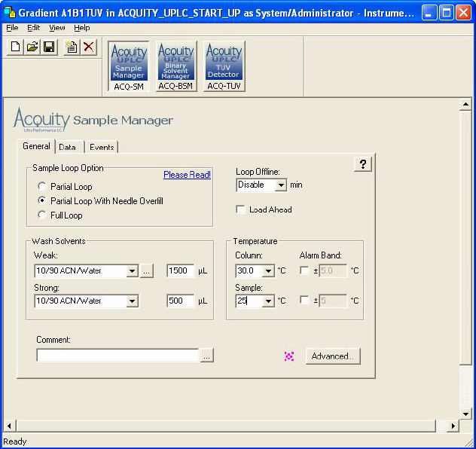Select the Full Loop radio button
Image resolution: width=476 pixels, height=449 pixels.
pos(42,215)
